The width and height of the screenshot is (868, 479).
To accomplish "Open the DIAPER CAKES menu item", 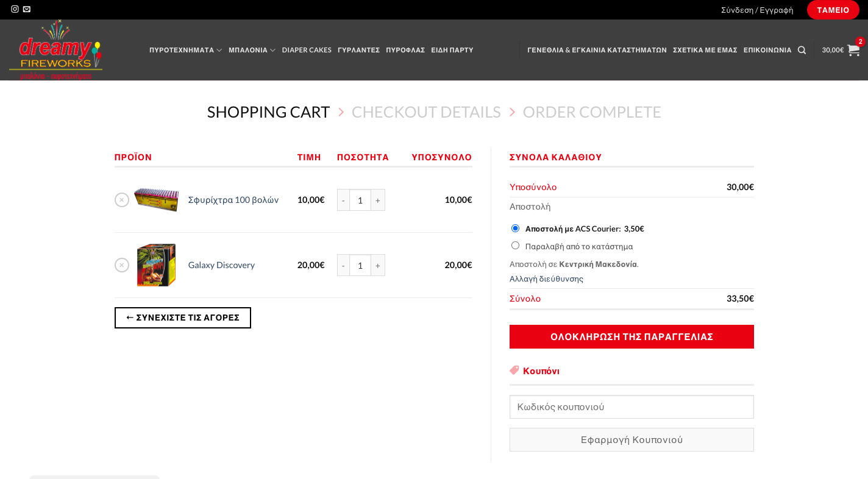I will coord(307,50).
